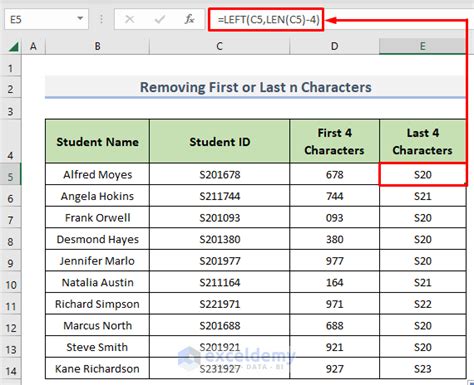The height and width of the screenshot is (385, 474).
Task: Select cell with value 971
Action: click(x=335, y=304)
